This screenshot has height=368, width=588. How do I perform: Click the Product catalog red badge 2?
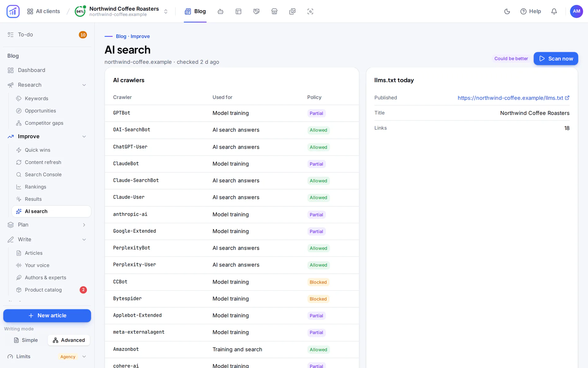point(83,290)
